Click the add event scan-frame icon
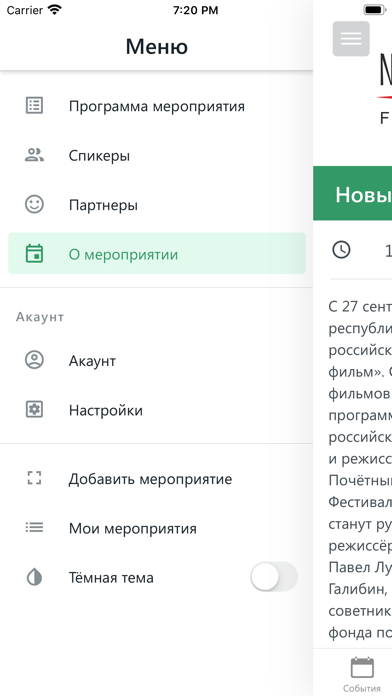The width and height of the screenshot is (392, 696). coord(34,478)
